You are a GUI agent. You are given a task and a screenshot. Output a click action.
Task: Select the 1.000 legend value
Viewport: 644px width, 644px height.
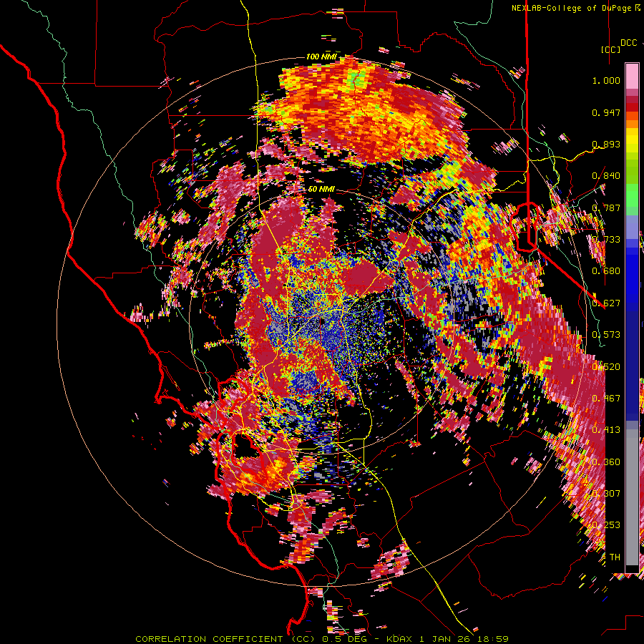tap(606, 80)
